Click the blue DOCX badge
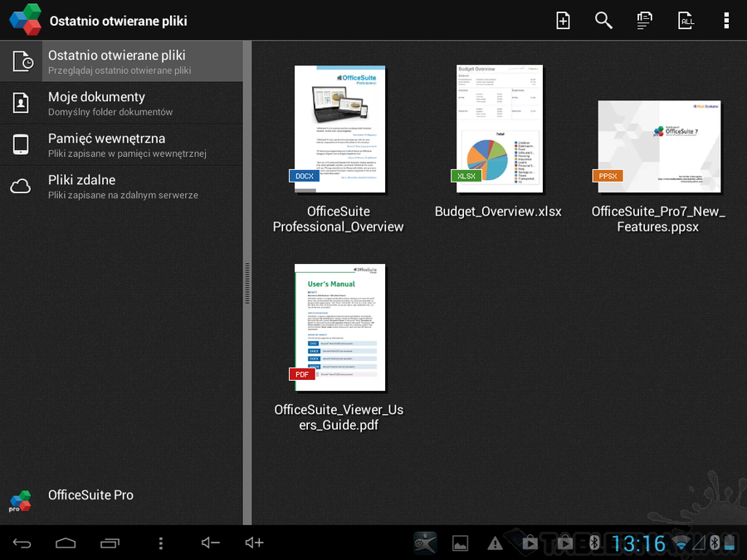This screenshot has width=747, height=560. pyautogui.click(x=305, y=176)
